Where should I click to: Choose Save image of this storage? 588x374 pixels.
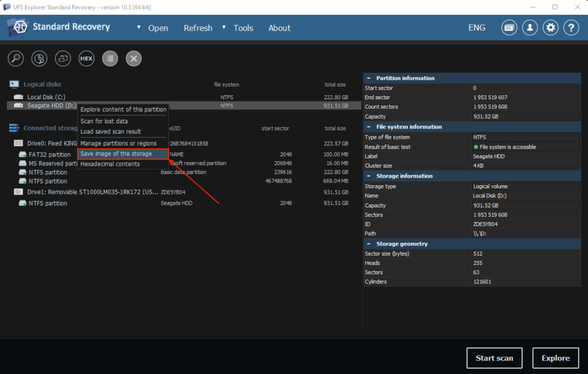point(117,154)
